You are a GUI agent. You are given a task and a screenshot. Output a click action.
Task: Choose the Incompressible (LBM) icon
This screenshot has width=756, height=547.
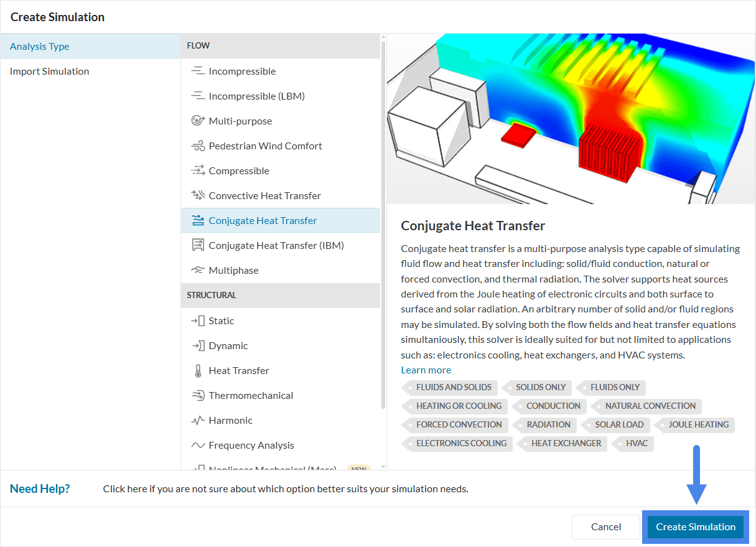pyautogui.click(x=198, y=96)
